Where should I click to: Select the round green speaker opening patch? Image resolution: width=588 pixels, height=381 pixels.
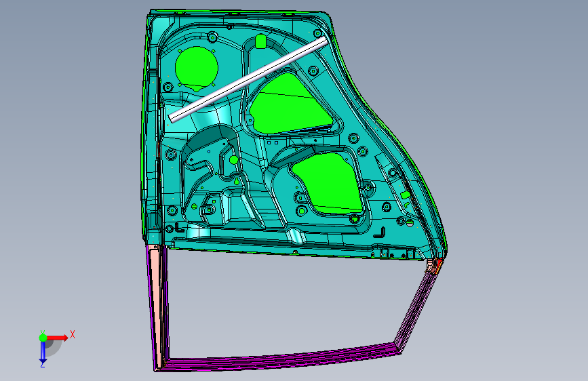(197, 68)
